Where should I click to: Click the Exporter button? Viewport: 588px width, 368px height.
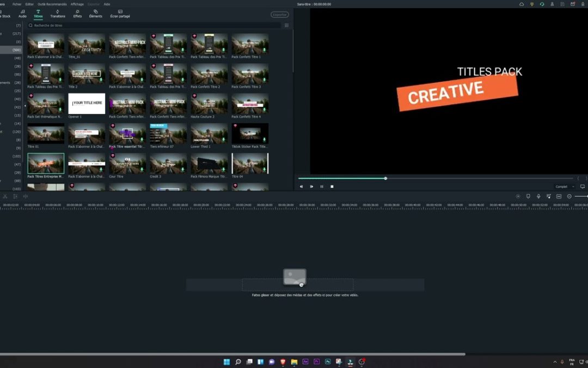(x=280, y=15)
